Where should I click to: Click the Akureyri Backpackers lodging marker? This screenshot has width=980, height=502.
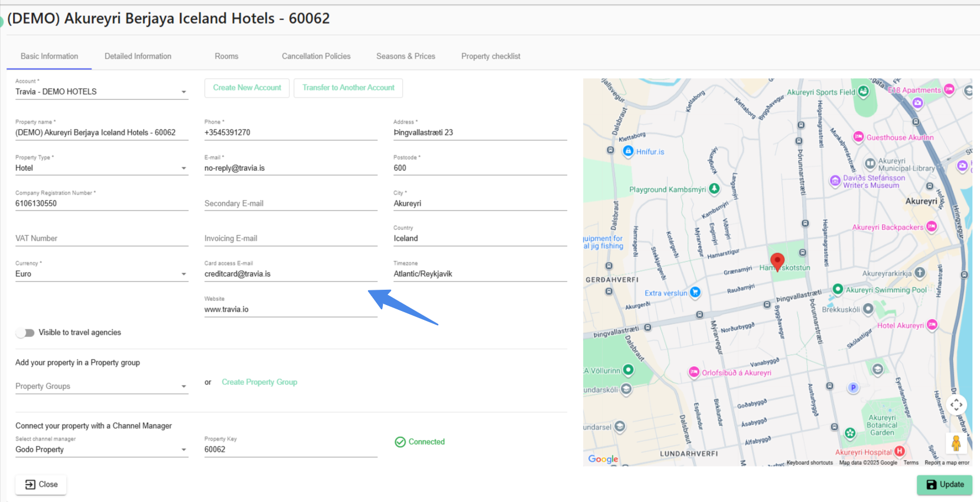click(x=932, y=226)
